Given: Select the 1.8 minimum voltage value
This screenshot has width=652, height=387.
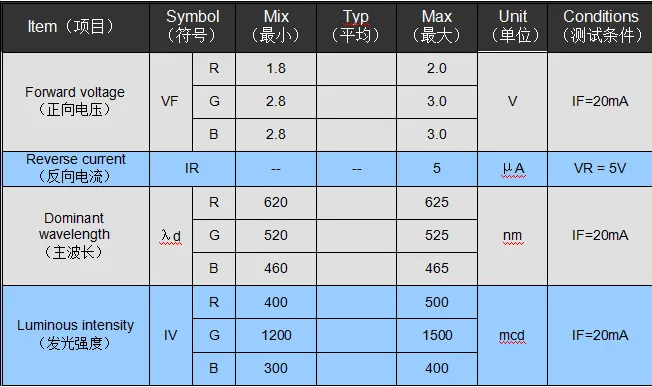Looking at the screenshot, I should pos(276,69).
